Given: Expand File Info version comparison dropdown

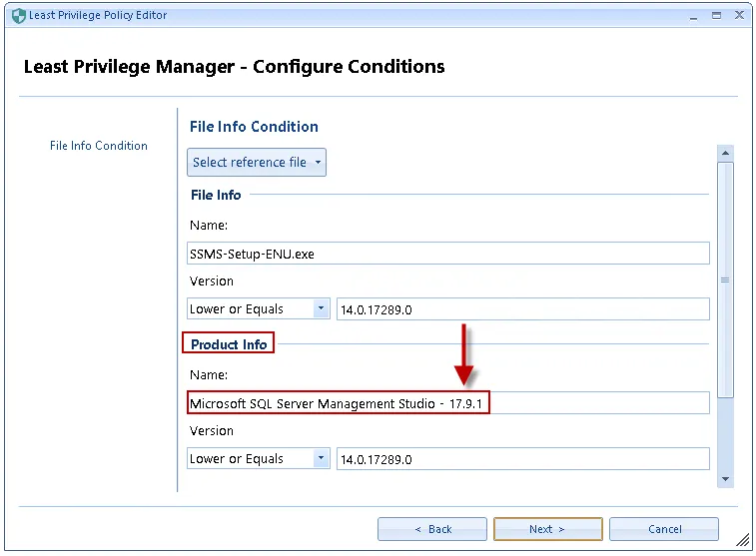Looking at the screenshot, I should pos(321,309).
